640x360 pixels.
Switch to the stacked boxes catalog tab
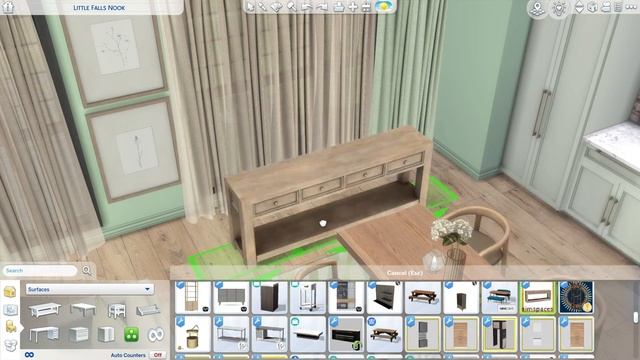(10, 345)
